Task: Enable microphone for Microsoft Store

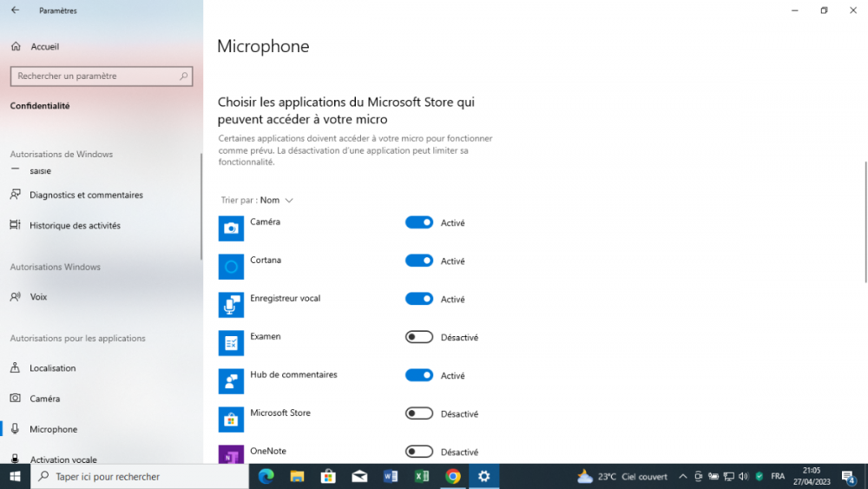Action: coord(419,413)
